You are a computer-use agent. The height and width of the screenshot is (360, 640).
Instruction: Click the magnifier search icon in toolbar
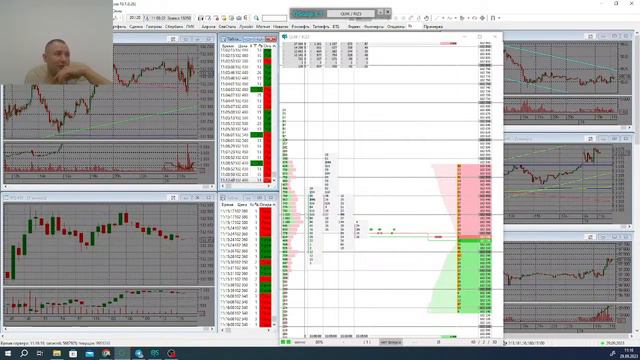click(256, 18)
